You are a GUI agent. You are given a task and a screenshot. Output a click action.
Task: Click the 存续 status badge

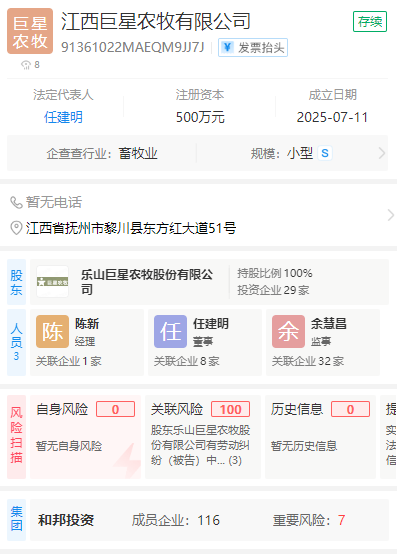coord(370,22)
